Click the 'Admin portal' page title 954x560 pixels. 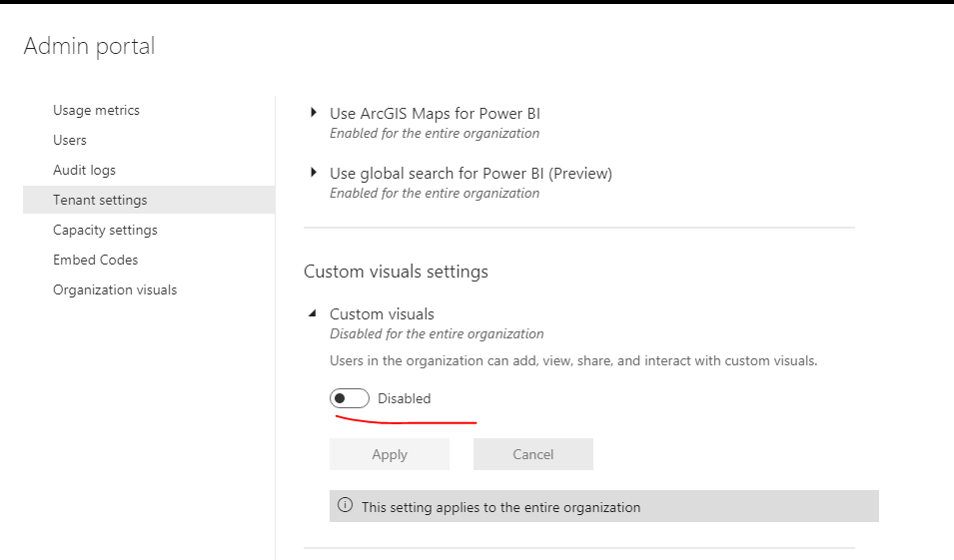click(90, 46)
